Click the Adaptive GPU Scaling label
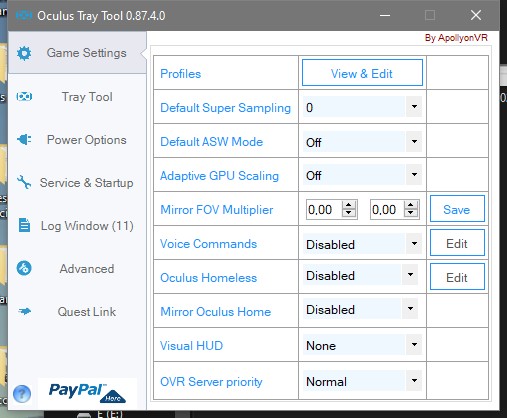The height and width of the screenshot is (418, 507). (219, 176)
